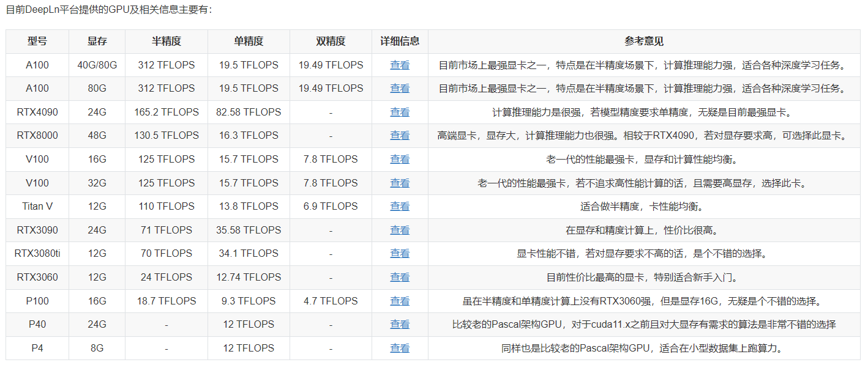Click the 半精度 column header

166,42
